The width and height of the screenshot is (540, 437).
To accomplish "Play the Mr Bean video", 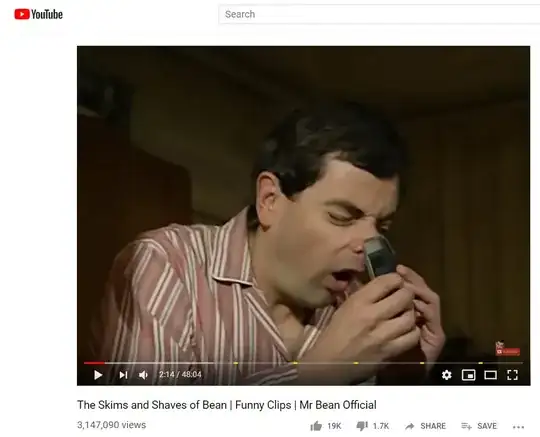I will pyautogui.click(x=98, y=375).
